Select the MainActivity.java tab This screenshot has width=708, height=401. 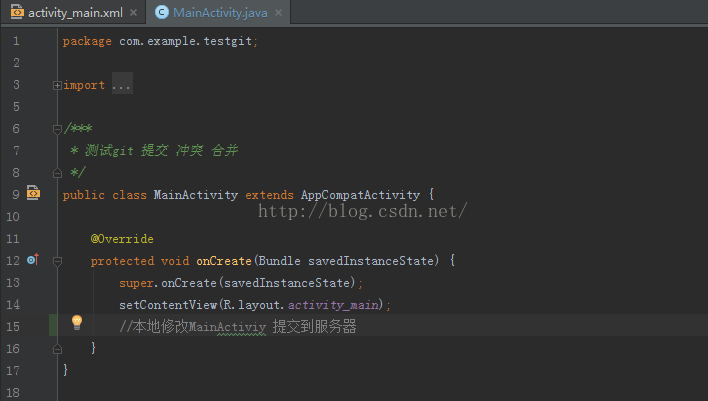click(220, 13)
